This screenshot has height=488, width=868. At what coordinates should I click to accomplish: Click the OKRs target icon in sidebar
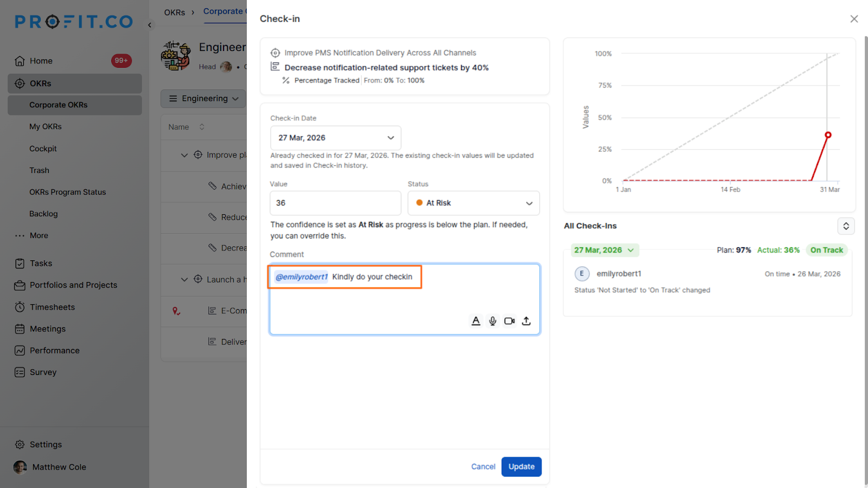point(20,84)
